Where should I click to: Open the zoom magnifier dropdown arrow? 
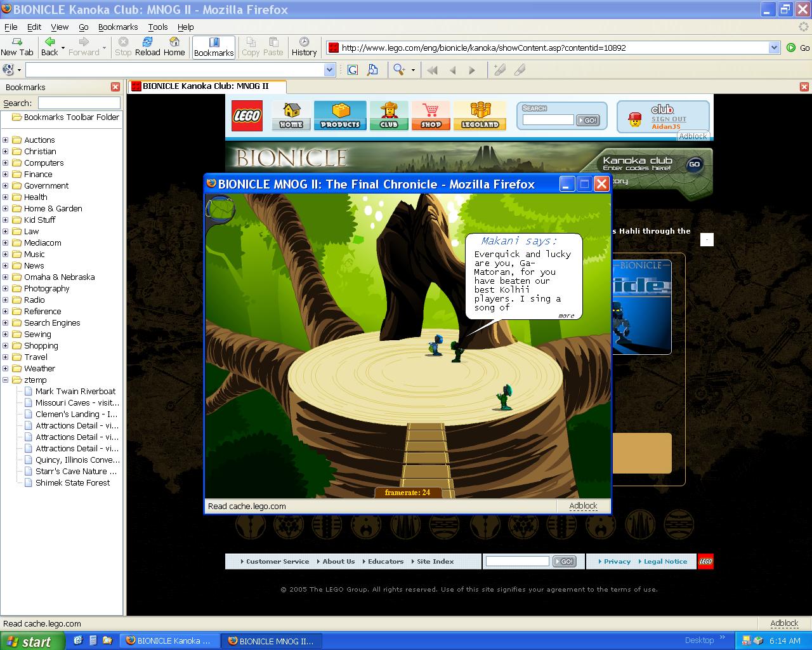[413, 70]
